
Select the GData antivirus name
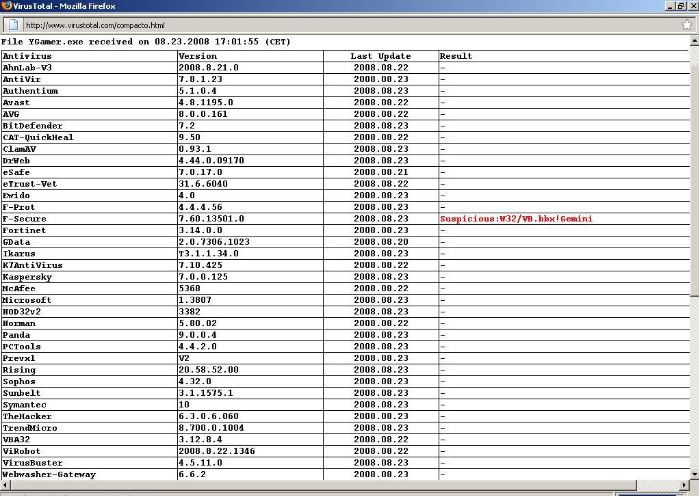[16, 242]
